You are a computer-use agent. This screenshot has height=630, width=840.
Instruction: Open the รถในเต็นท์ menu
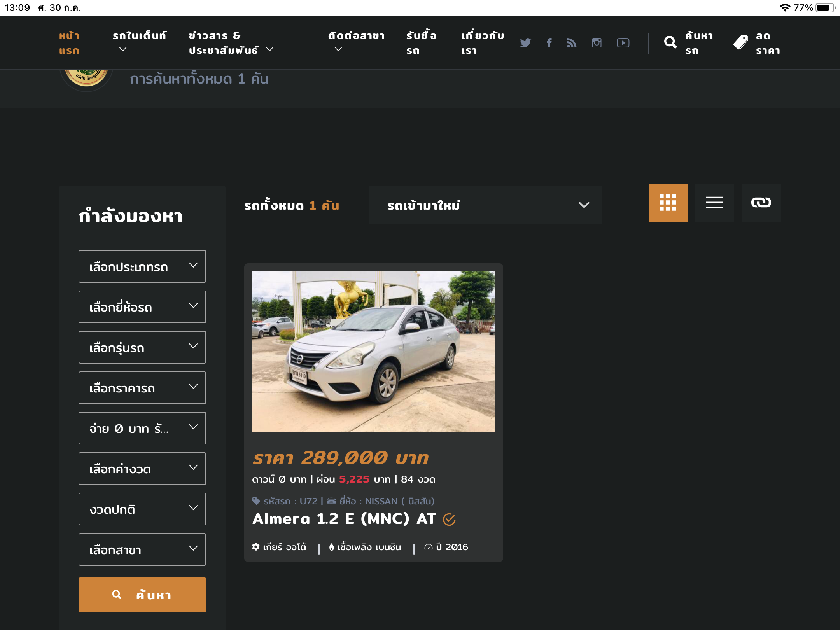click(x=139, y=42)
